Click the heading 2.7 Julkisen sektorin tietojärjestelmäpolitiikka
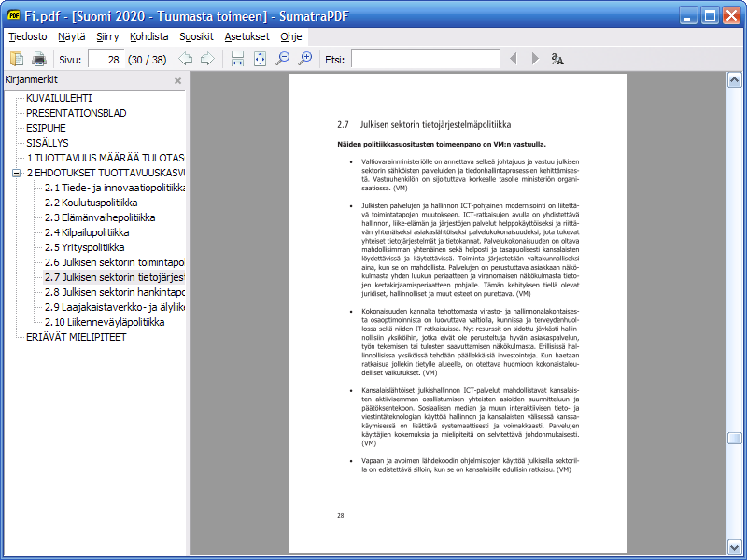Screen dimensions: 747x560 [424, 125]
